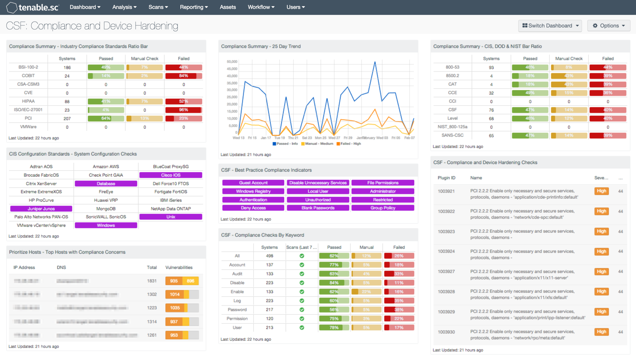Click green check icon in Disable row
The image size is (636, 364).
coord(302,283)
